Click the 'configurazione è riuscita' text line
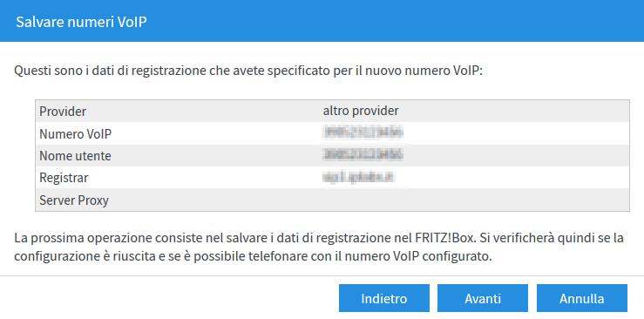This screenshot has height=319, width=644. [x=253, y=257]
